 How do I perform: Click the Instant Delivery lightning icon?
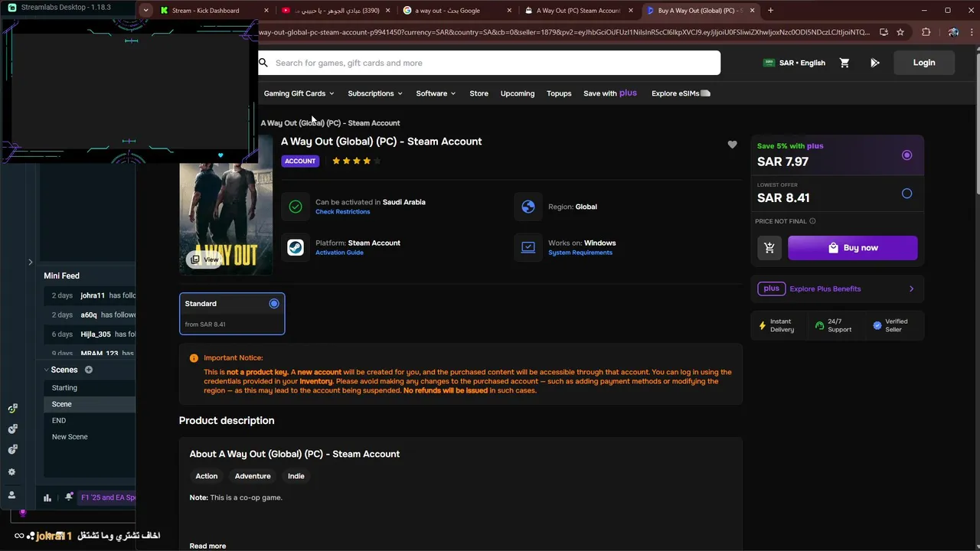[762, 325]
